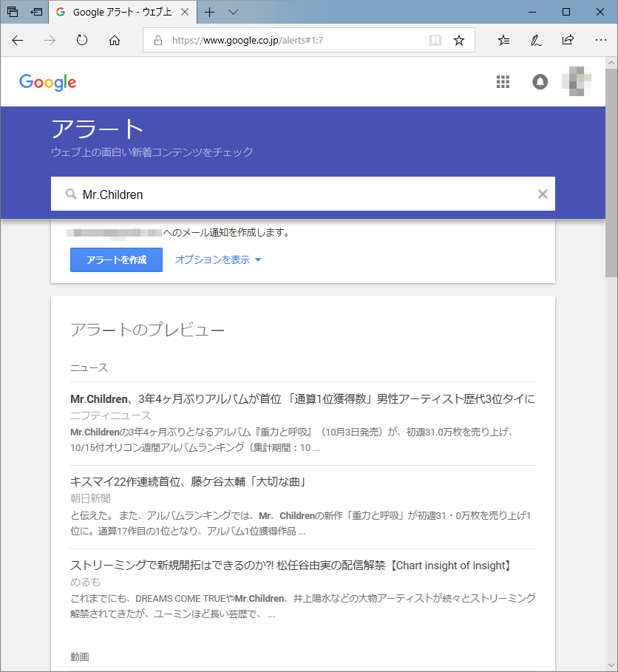Open the Mr.Children 3年4ヶ月ぶりアルバム headline
The height and width of the screenshot is (672, 618).
coord(302,399)
